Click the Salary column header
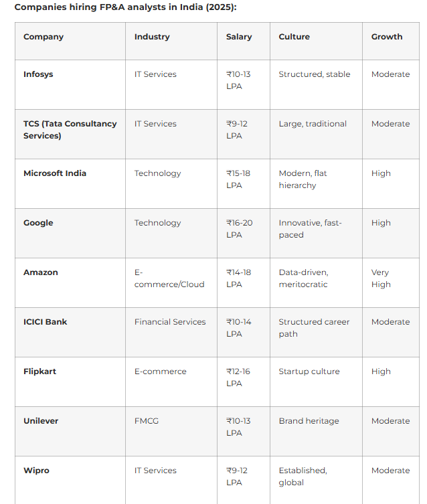Viewport: 427px width, 504px height. coord(239,37)
